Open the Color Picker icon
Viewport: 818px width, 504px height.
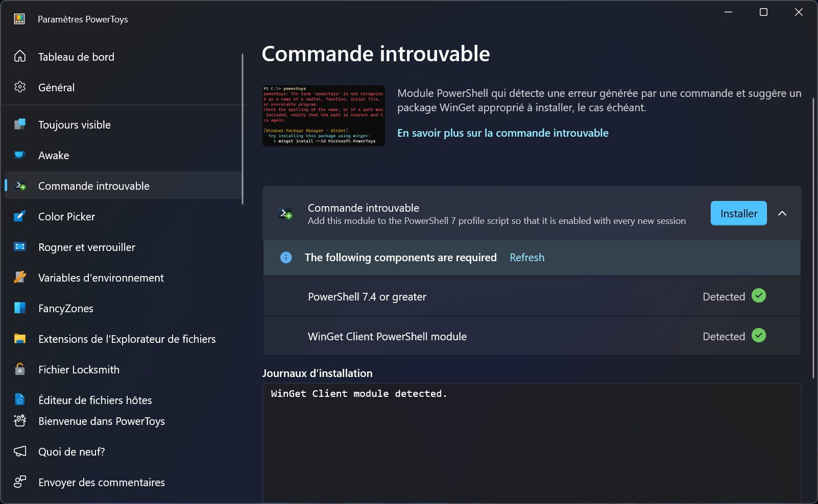click(20, 216)
